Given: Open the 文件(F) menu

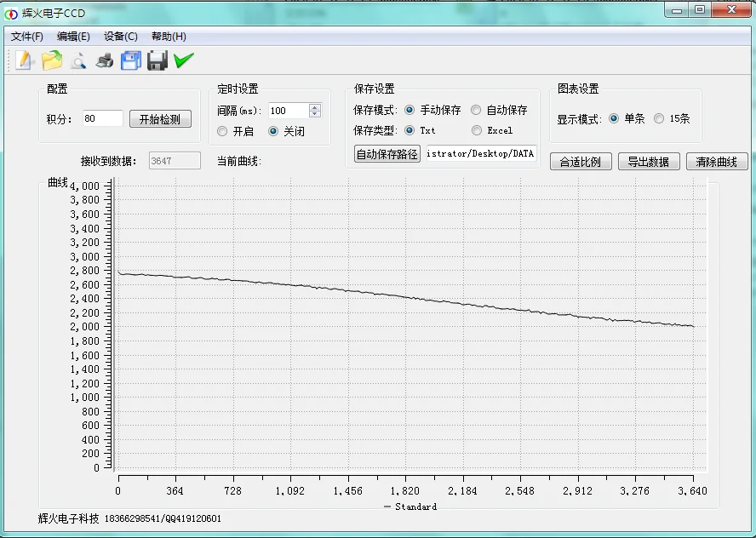Looking at the screenshot, I should (27, 37).
